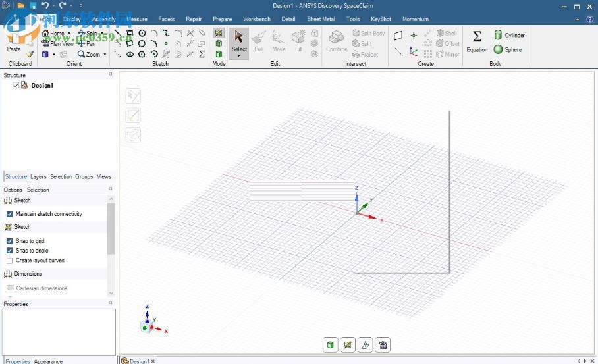The height and width of the screenshot is (364, 598).
Task: Open the Sheet Metal ribbon tab
Action: point(321,19)
